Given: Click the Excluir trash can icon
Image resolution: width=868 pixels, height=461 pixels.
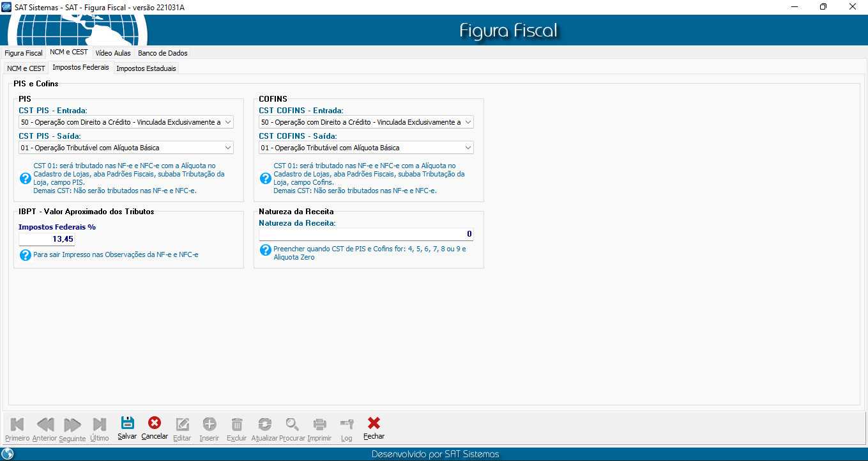Looking at the screenshot, I should point(237,424).
